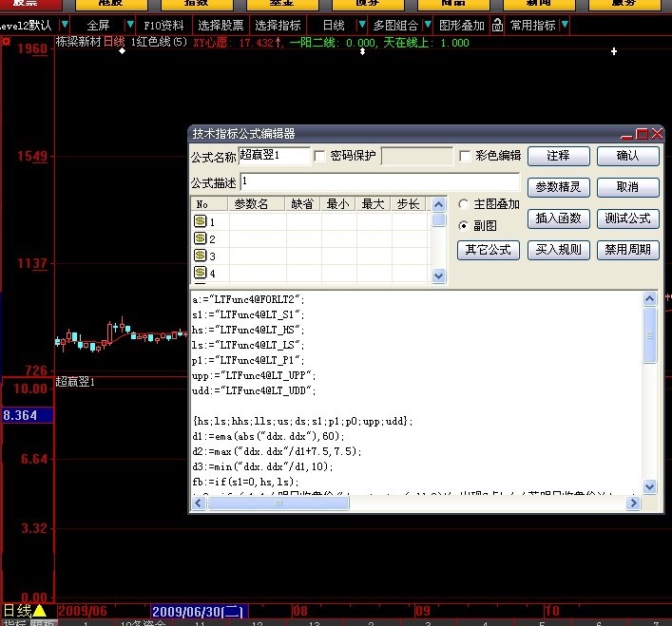Click the dollar icon for parameter row 1
The width and height of the screenshot is (672, 626).
pyautogui.click(x=200, y=221)
